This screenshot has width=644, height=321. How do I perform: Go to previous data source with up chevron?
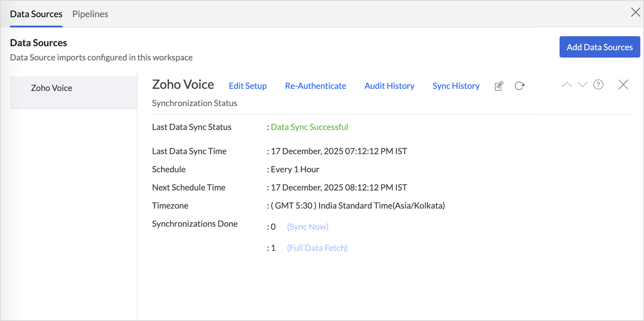click(x=567, y=85)
